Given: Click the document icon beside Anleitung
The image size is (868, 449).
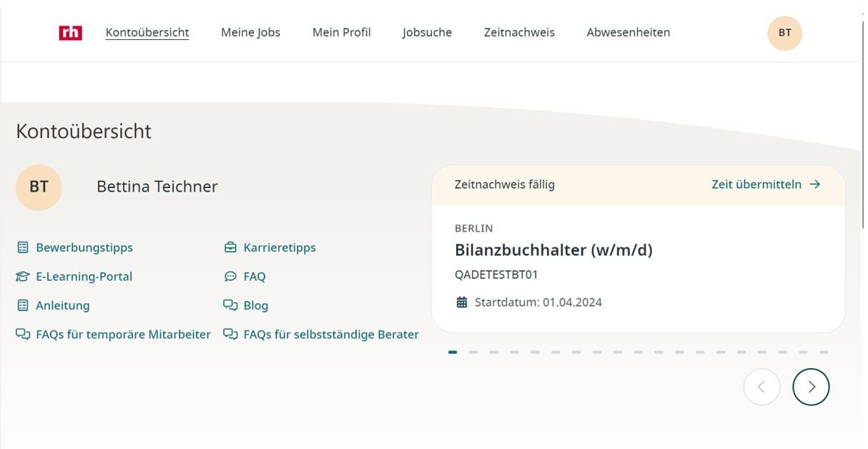Looking at the screenshot, I should (x=23, y=305).
